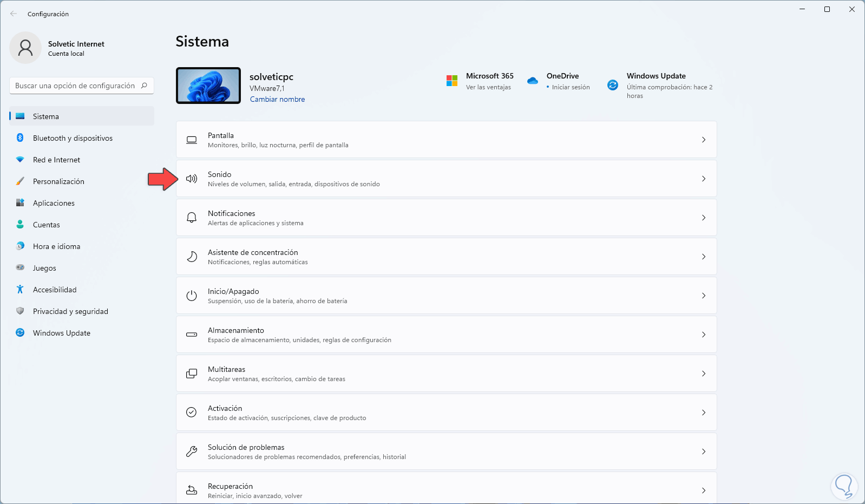Click the Inicio/Apagado power icon

(192, 296)
